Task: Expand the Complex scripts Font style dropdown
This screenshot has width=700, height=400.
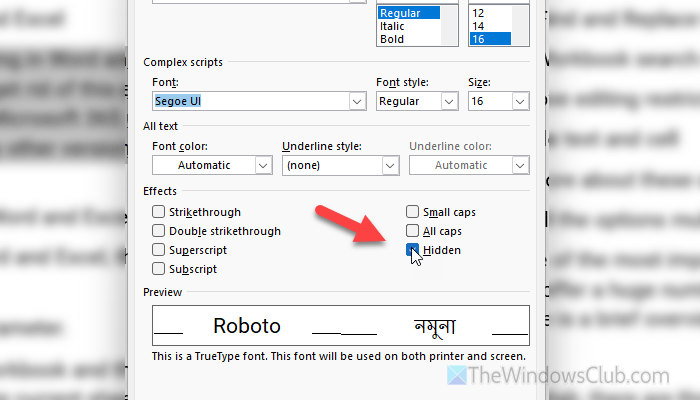Action: (449, 101)
